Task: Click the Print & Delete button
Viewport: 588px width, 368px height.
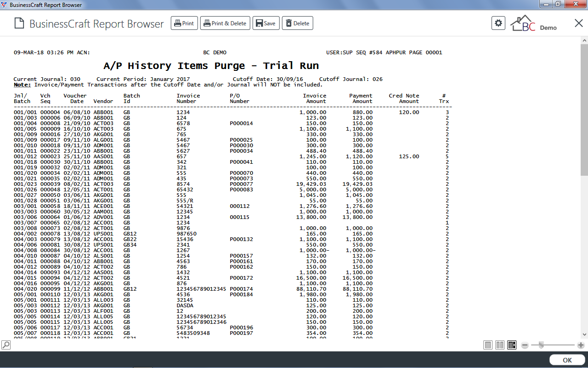Action: (225, 23)
